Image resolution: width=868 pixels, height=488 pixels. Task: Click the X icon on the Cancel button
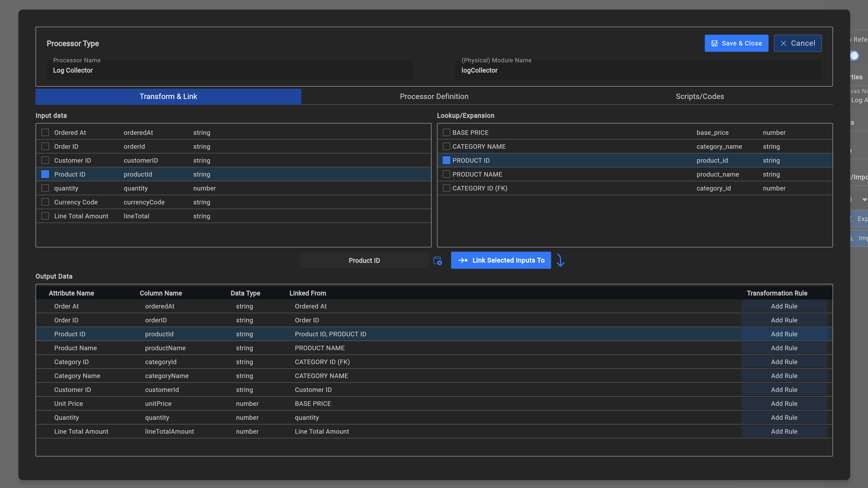(783, 43)
